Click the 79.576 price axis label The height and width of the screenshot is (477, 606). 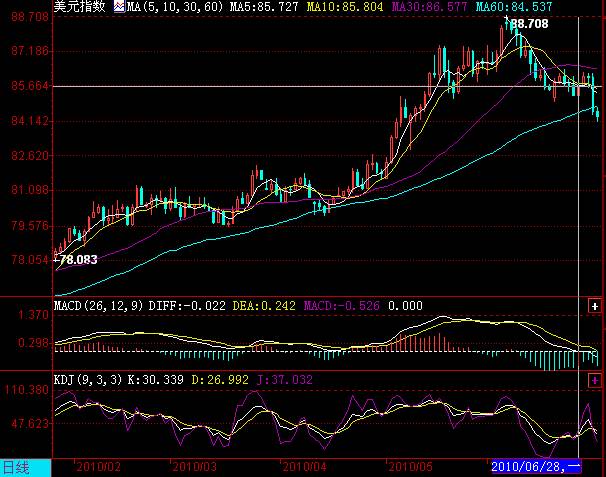coord(30,225)
